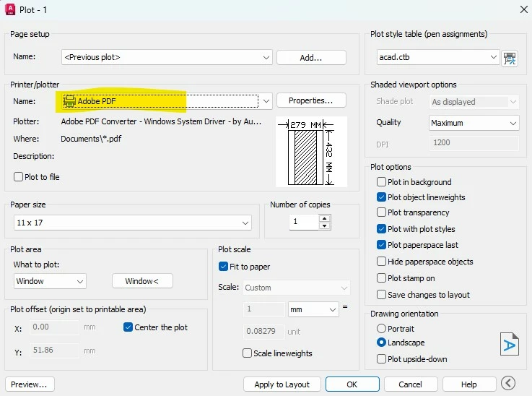Uncheck Center the plot
Image resolution: width=532 pixels, height=396 pixels.
coord(128,327)
